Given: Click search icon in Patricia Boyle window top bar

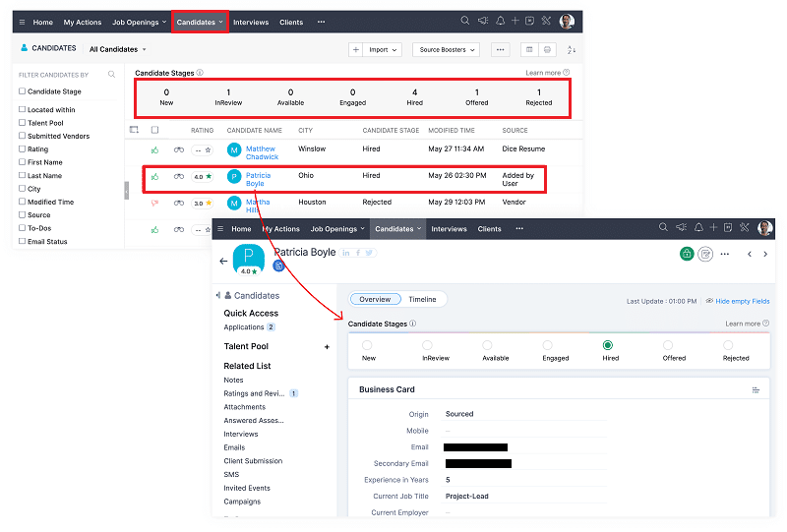Looking at the screenshot, I should [x=663, y=227].
